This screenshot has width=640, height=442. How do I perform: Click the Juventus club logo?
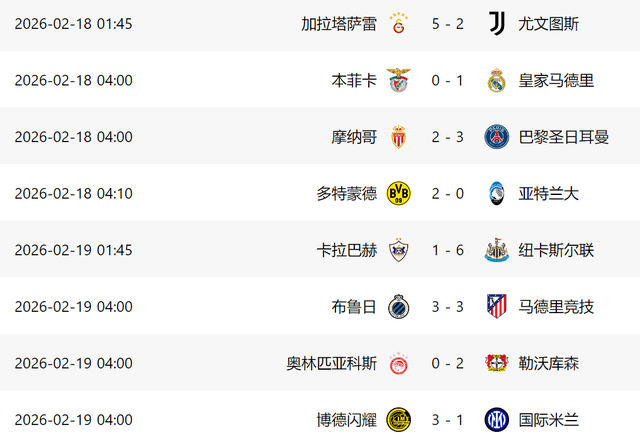click(496, 23)
